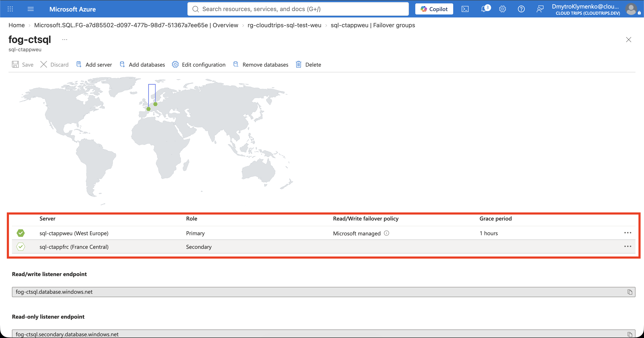644x338 pixels.
Task: Open the notifications bell
Action: click(x=484, y=9)
